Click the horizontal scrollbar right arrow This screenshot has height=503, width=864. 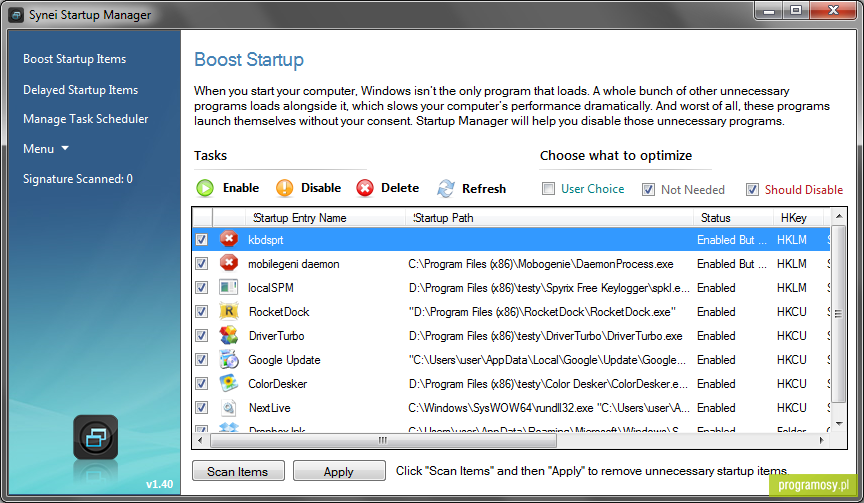(x=822, y=440)
